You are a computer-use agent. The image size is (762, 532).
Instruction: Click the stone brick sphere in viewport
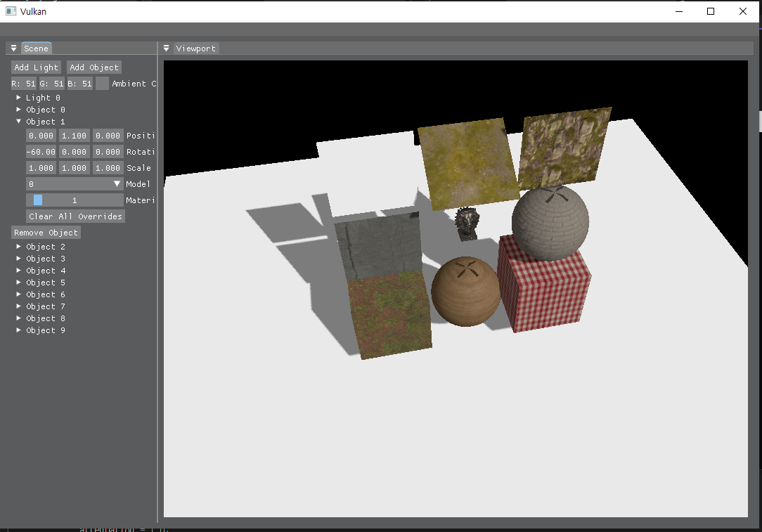(x=550, y=223)
